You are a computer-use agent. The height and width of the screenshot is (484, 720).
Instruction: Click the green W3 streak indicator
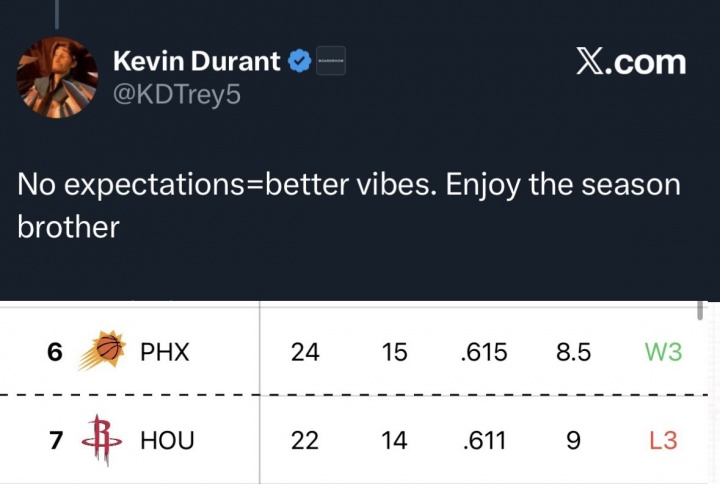pyautogui.click(x=664, y=353)
